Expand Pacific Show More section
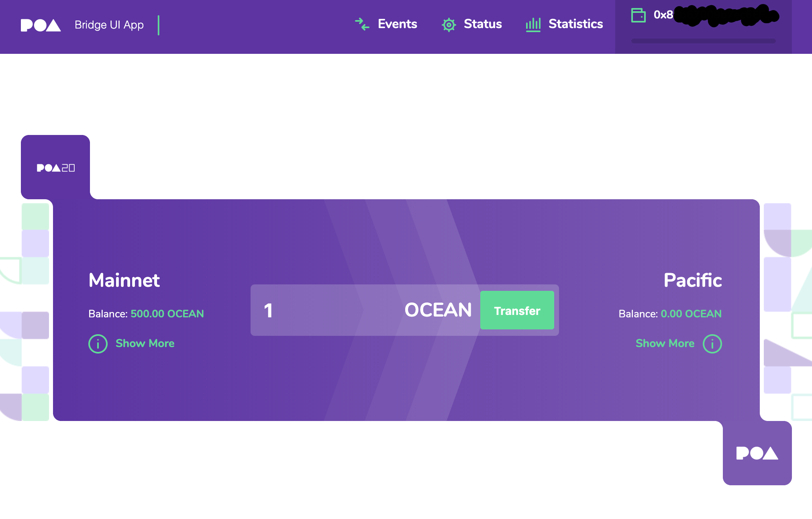 coord(665,343)
